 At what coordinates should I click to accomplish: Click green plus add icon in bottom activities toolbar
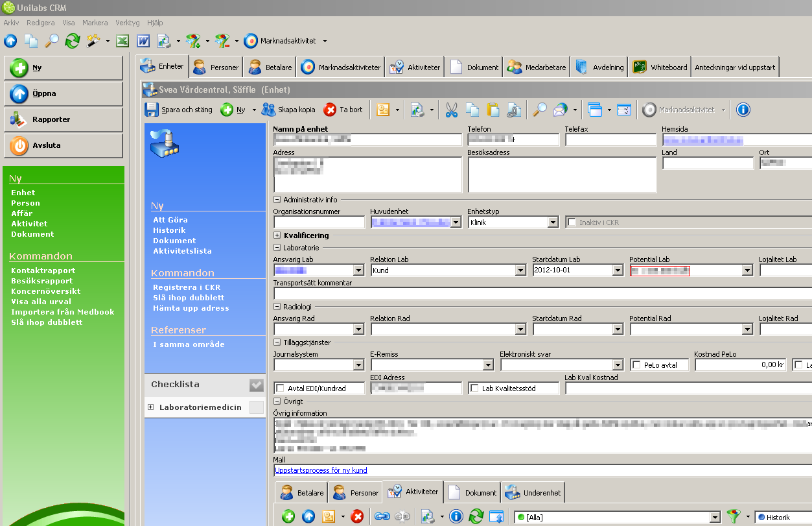pos(288,516)
